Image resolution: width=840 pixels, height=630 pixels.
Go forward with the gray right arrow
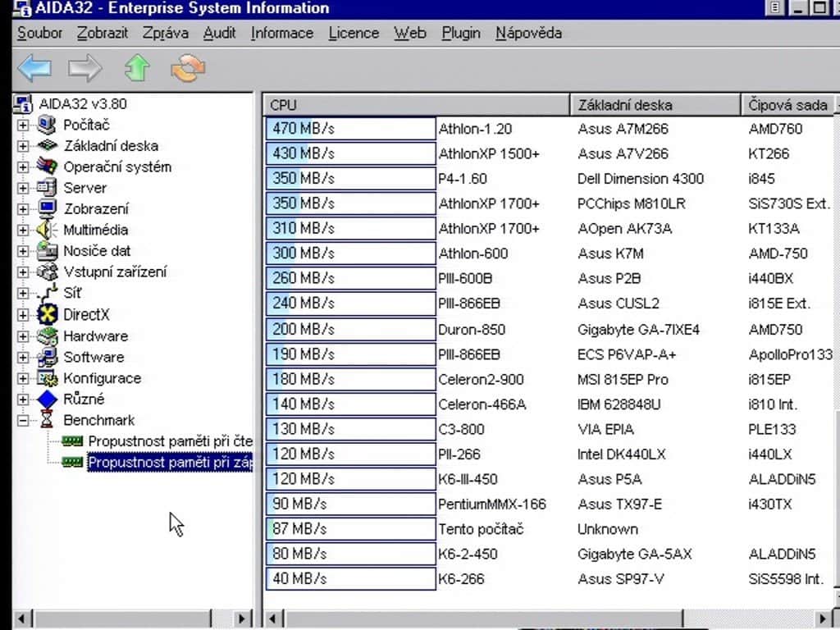click(x=84, y=68)
